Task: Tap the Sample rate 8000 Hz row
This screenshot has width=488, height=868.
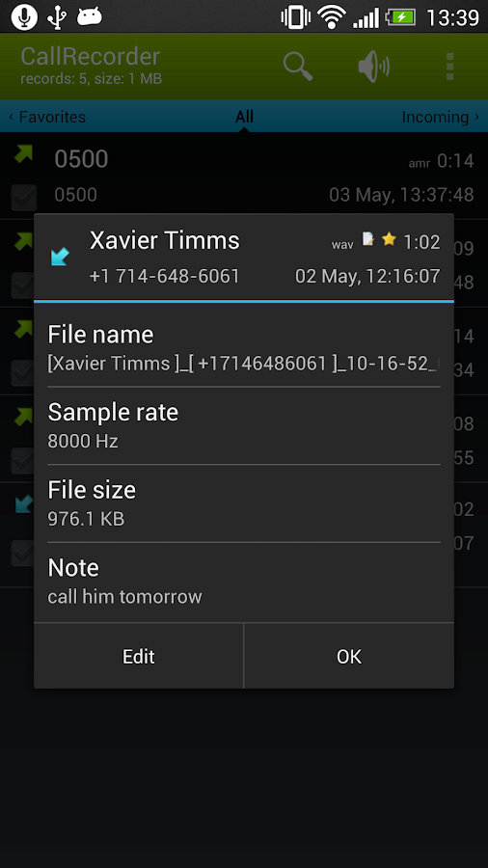Action: tap(244, 425)
